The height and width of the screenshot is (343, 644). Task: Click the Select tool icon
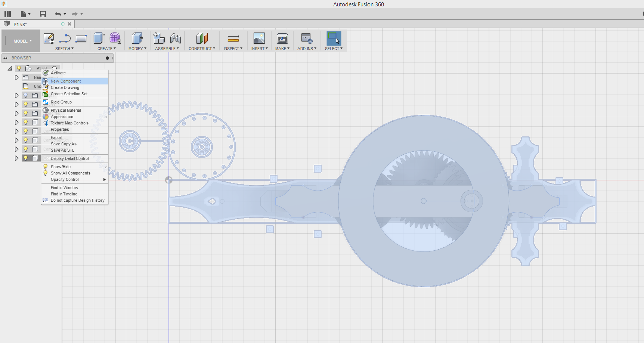point(334,38)
